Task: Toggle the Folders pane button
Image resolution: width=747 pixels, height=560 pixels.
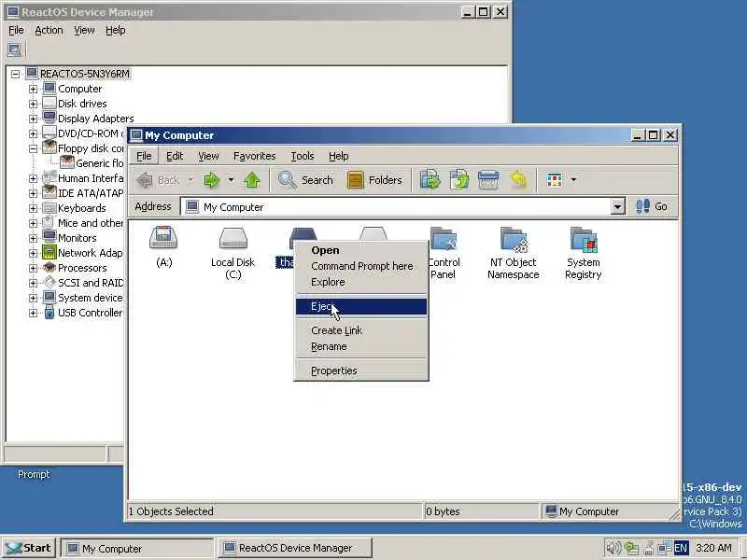Action: tap(374, 180)
